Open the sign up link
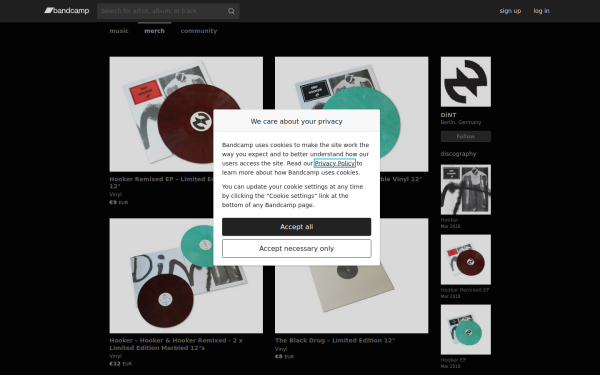Screen dimensions: 600x375 tap(510, 11)
